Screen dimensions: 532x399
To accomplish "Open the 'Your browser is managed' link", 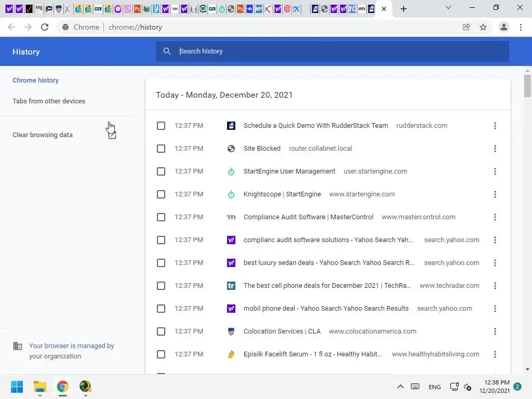I will [75, 345].
